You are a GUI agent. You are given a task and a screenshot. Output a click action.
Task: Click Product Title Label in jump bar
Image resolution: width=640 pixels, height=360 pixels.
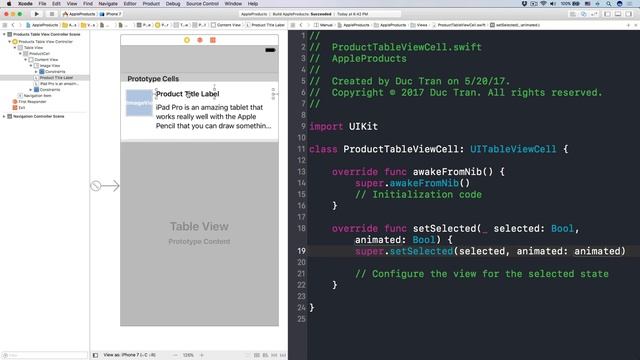265,25
